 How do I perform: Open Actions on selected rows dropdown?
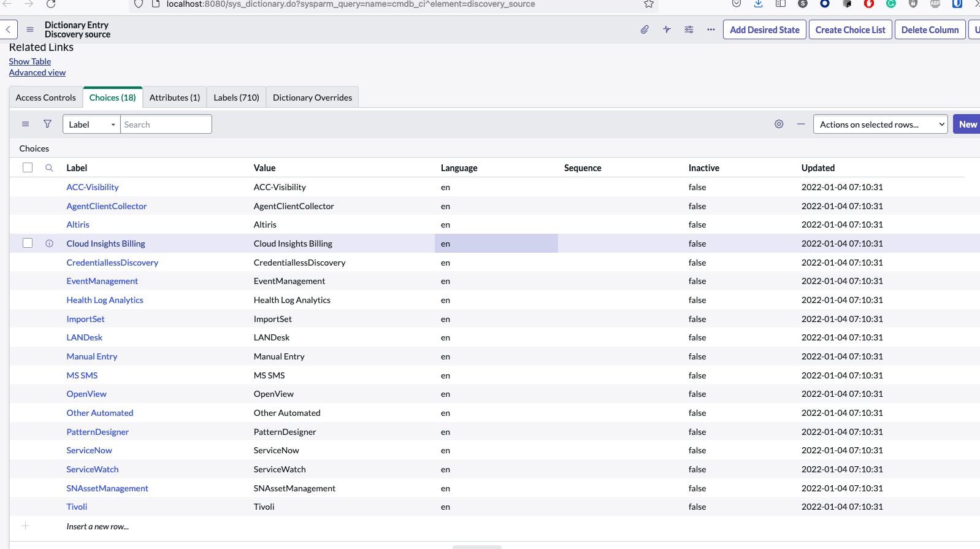tap(880, 124)
